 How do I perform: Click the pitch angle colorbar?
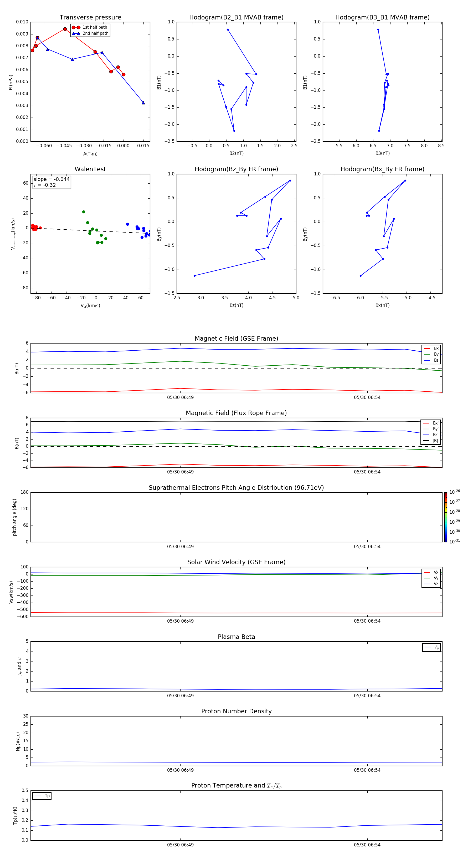pyautogui.click(x=446, y=517)
